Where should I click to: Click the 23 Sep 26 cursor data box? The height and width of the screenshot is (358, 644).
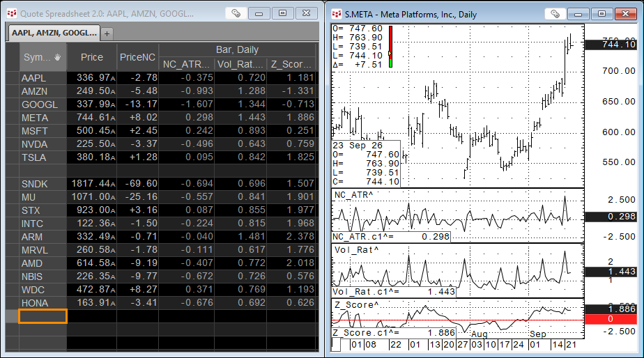[366, 164]
